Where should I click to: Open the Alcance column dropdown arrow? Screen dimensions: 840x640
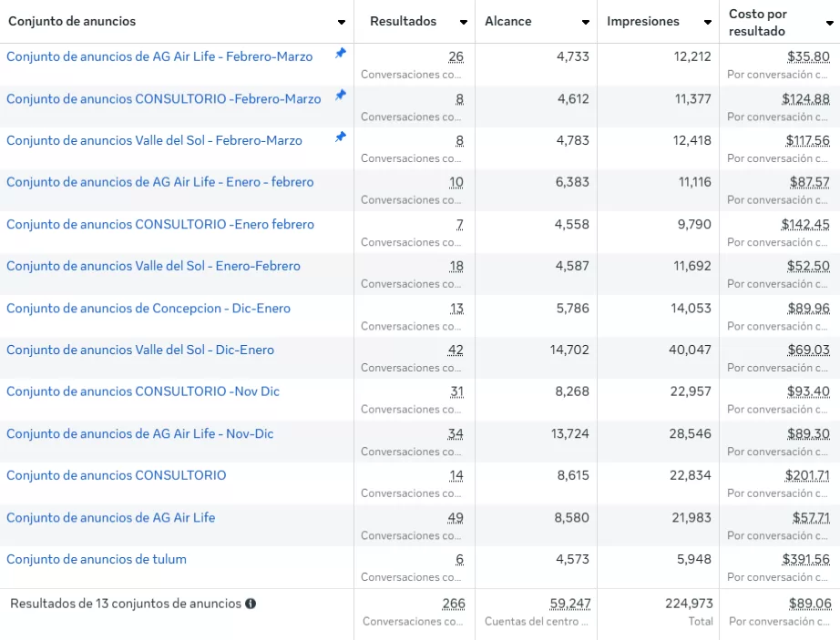point(585,22)
